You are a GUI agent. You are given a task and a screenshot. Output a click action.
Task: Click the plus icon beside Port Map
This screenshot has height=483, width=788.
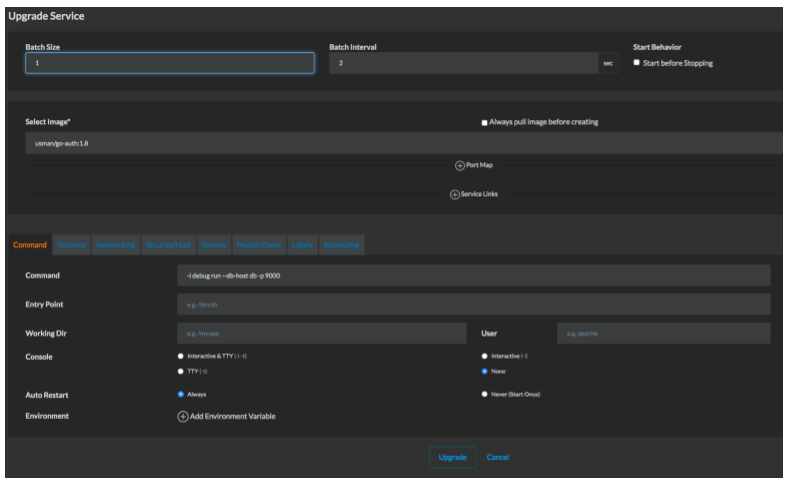tap(459, 165)
